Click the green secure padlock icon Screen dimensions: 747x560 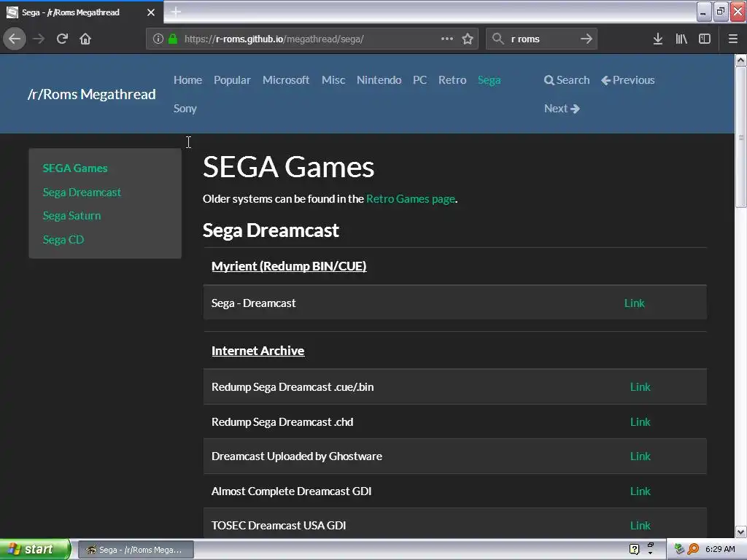click(x=173, y=39)
